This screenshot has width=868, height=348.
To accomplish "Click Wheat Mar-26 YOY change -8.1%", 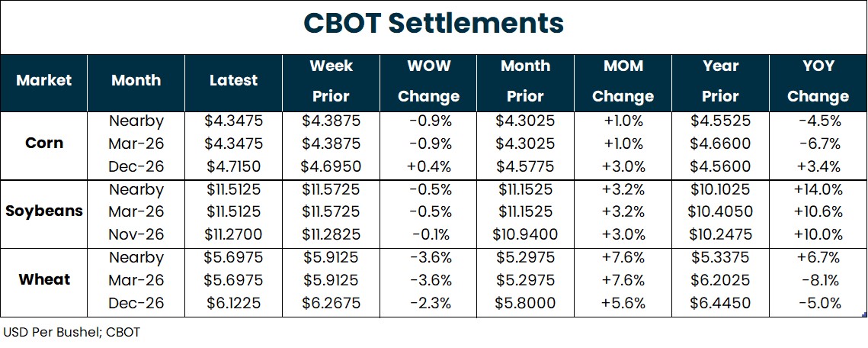I will point(818,280).
